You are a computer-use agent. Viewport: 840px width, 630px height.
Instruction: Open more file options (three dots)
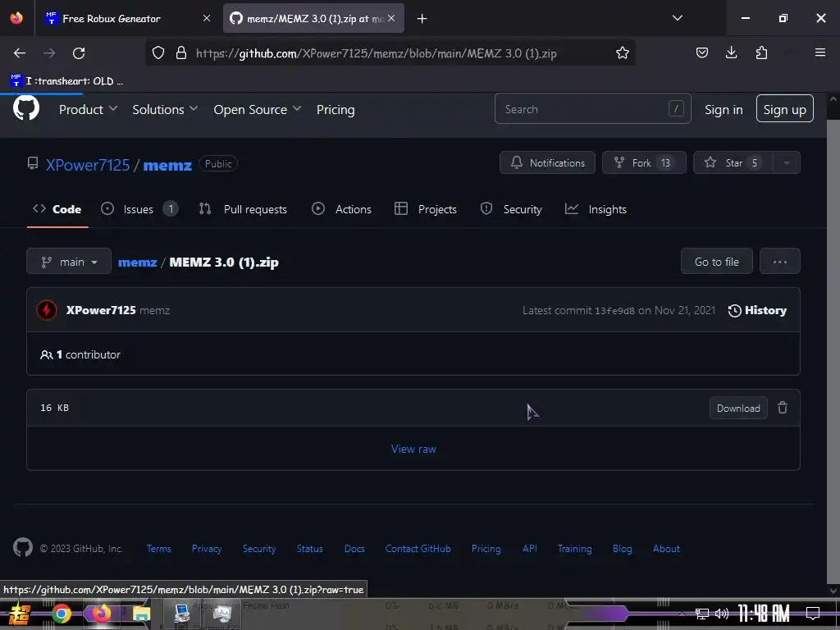coord(779,262)
